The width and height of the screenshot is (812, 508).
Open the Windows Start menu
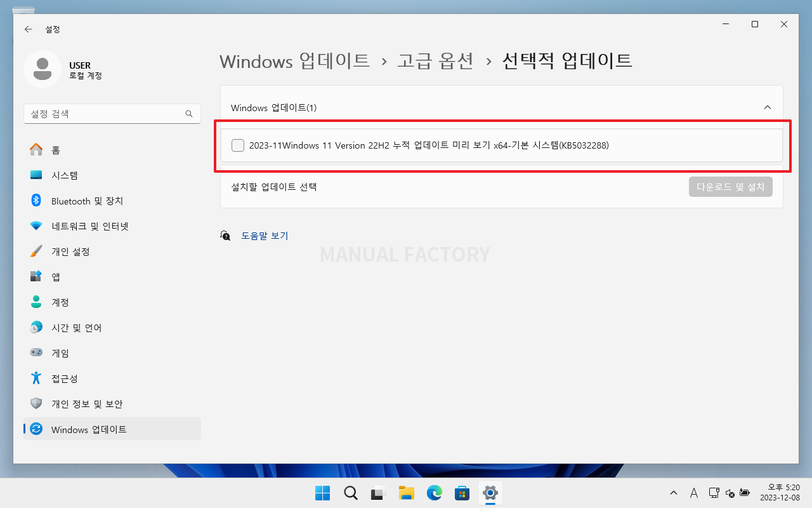(322, 493)
